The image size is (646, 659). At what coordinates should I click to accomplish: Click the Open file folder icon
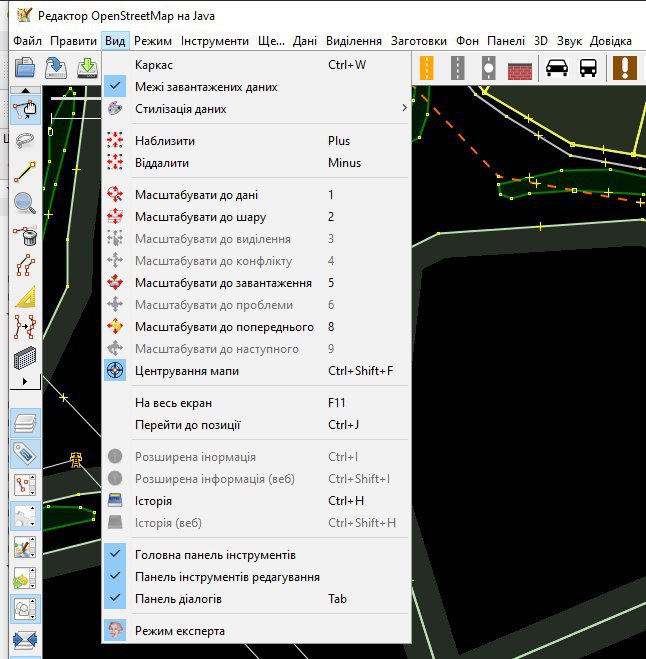tap(25, 68)
